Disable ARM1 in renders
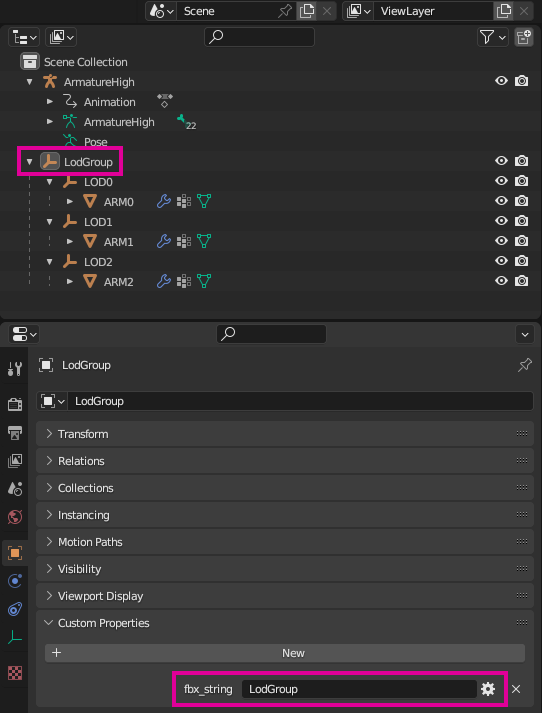Image resolution: width=542 pixels, height=713 pixels. [x=522, y=241]
